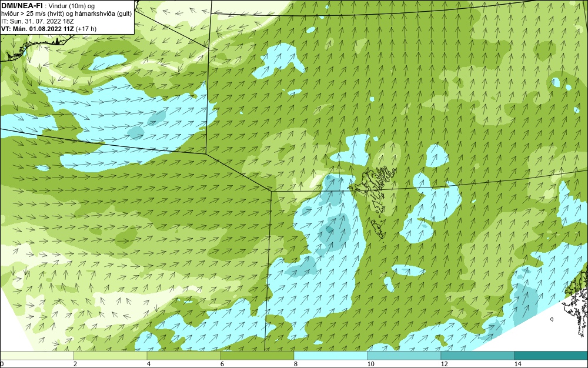The height and width of the screenshot is (368, 588).
Task: Click the legend scale value "4"
Action: click(x=149, y=364)
